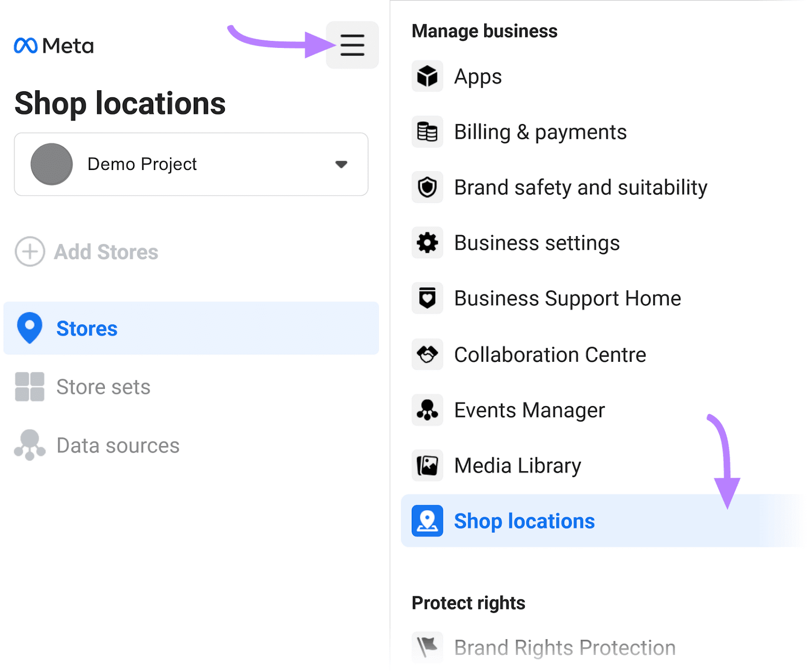Click the Brand safety and suitability shield icon
This screenshot has width=807, height=672.
(x=427, y=188)
